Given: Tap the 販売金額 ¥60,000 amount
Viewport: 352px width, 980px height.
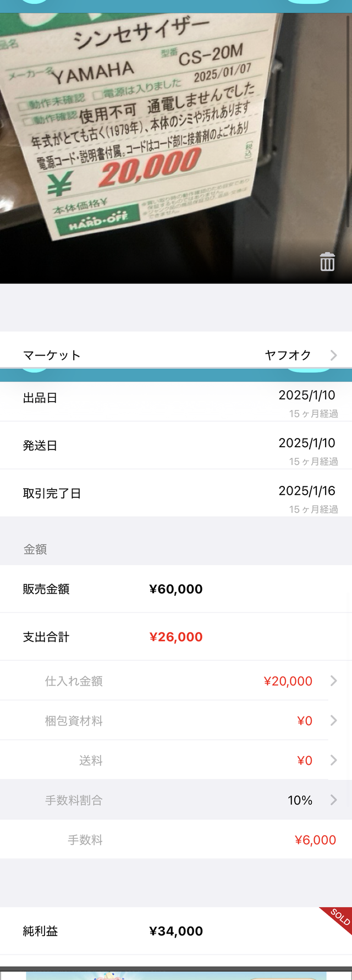Looking at the screenshot, I should point(176,589).
